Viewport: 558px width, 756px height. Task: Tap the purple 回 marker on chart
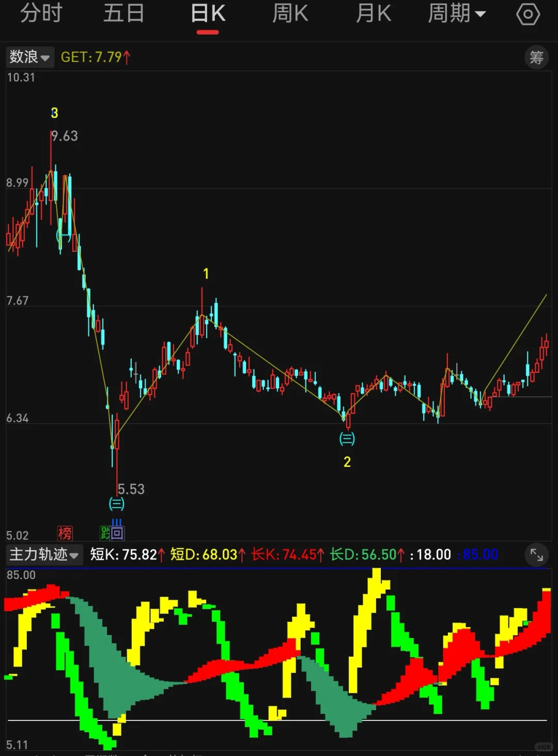coord(117,533)
